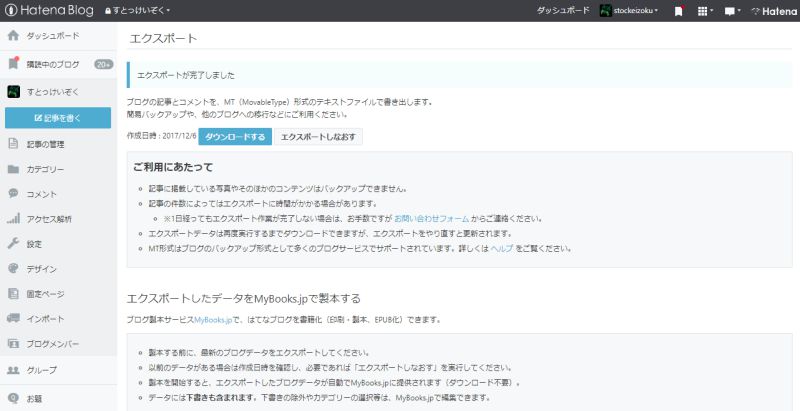This screenshot has width=800, height=411.
Task: Click the truck icon beside インポート
Action: click(13, 318)
